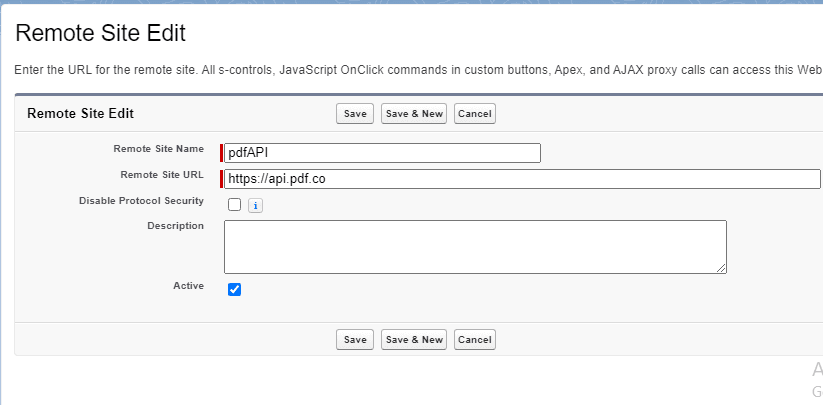Image resolution: width=823 pixels, height=405 pixels.
Task: Hit the bottom Cancel button
Action: 474,340
